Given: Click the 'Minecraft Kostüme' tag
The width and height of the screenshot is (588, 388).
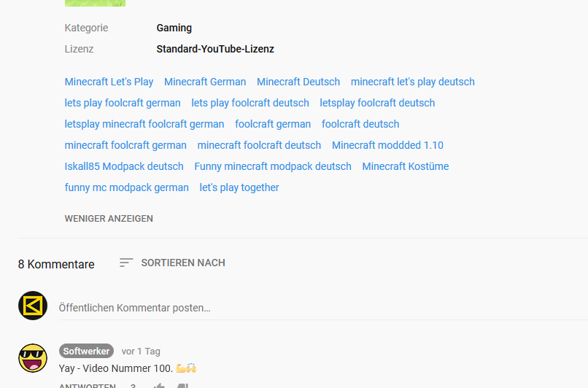Looking at the screenshot, I should click(x=406, y=166).
